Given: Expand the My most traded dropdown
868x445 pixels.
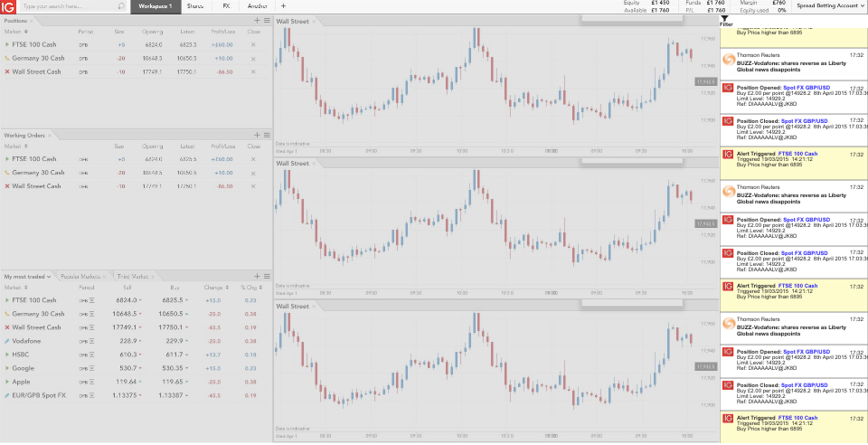Looking at the screenshot, I should [28, 276].
